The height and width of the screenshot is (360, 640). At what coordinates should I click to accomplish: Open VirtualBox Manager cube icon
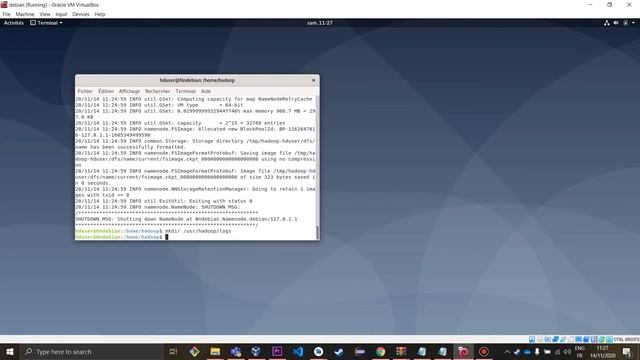coord(256,351)
